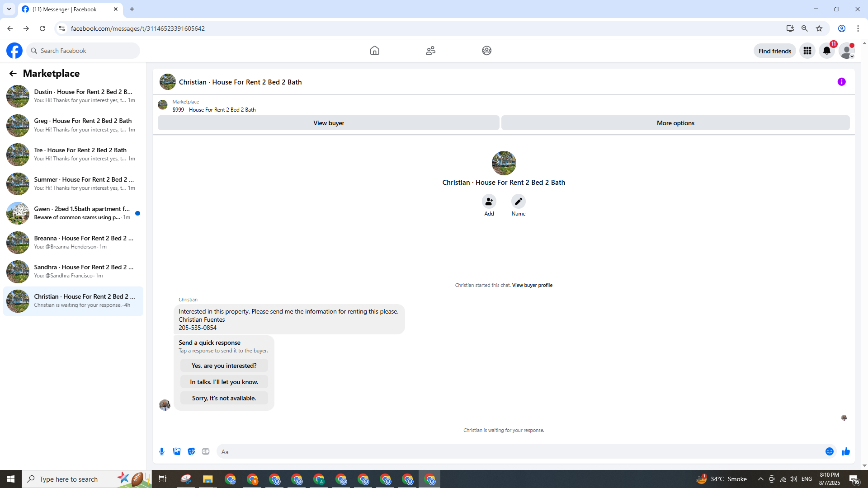Select Christian's conversation in the list

coord(73,301)
